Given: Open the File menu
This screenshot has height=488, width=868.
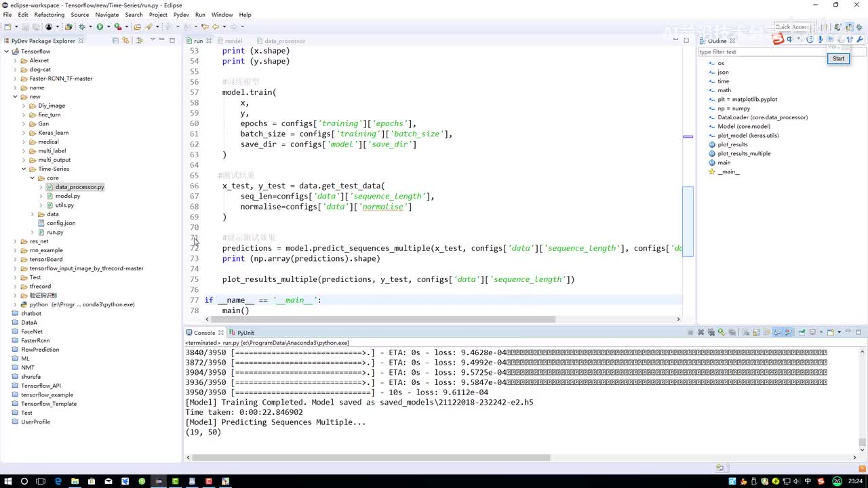Looking at the screenshot, I should (7, 14).
